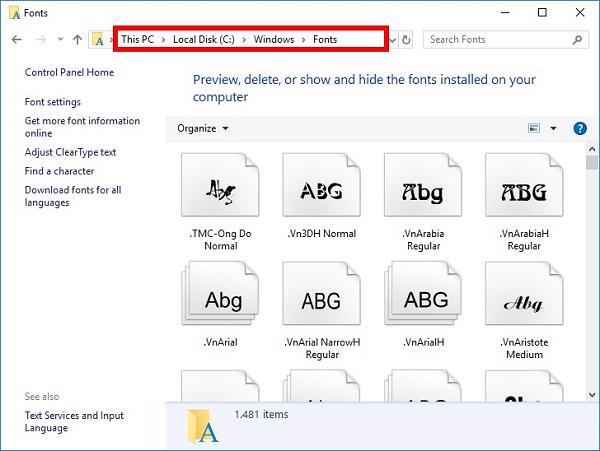Image resolution: width=600 pixels, height=451 pixels.
Task: Go back with the back arrow
Action: tap(17, 39)
